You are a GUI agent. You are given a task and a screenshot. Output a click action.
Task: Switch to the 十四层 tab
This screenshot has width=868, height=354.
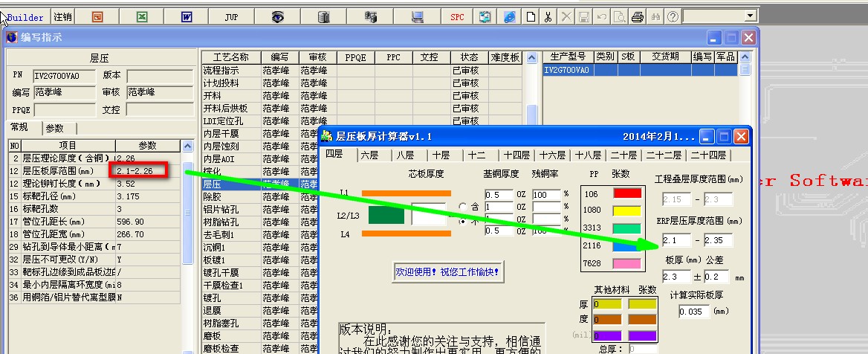tap(517, 155)
